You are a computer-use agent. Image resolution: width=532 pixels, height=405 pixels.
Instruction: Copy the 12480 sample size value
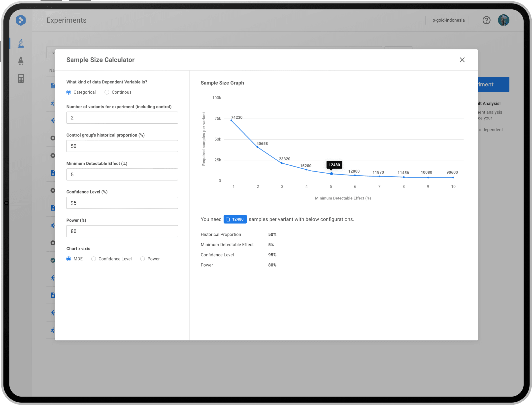(235, 219)
